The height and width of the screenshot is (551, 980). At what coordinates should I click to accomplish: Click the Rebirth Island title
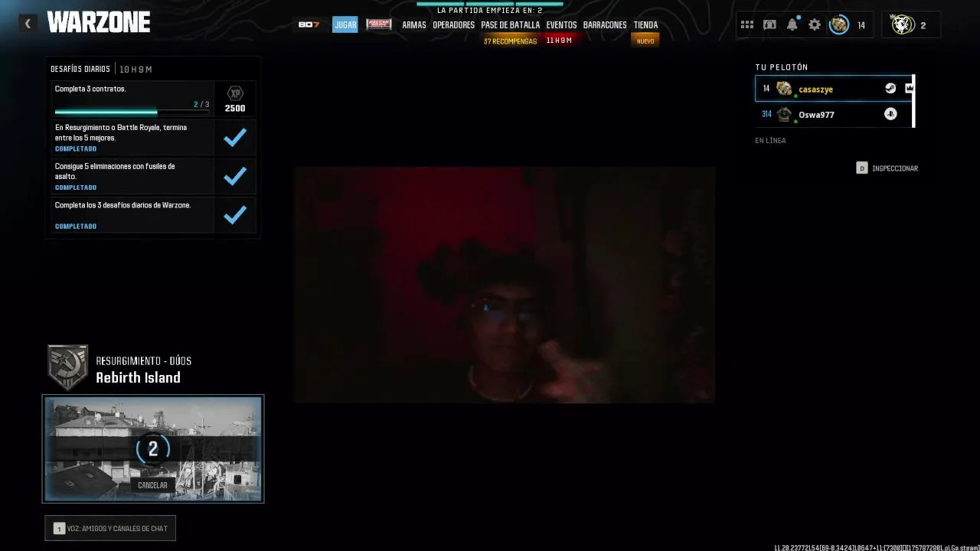138,377
